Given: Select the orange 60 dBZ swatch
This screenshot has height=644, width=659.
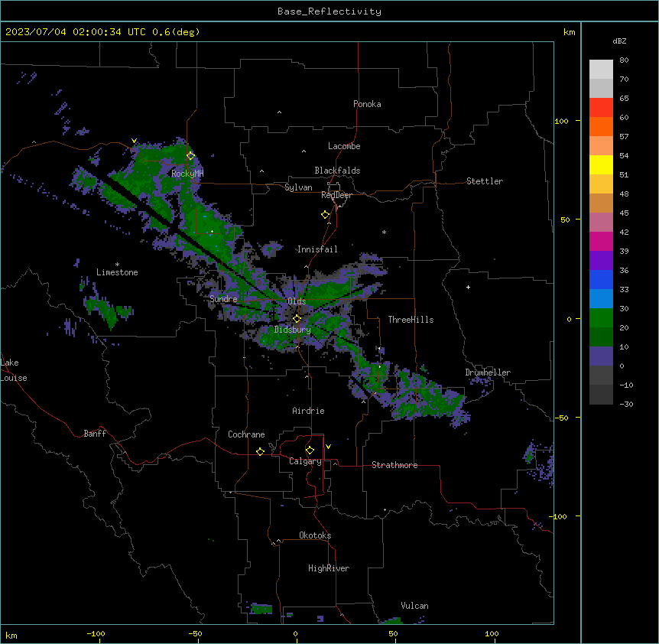Looking at the screenshot, I should tap(601, 126).
